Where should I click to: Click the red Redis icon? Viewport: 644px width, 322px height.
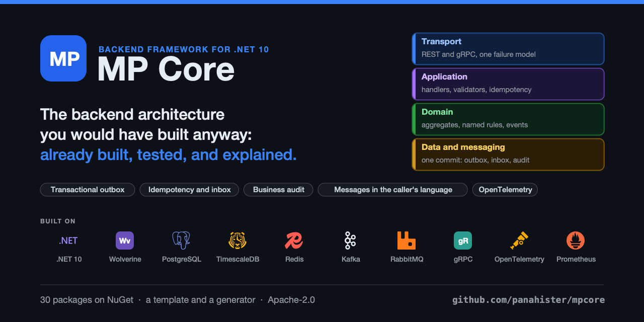click(x=294, y=240)
